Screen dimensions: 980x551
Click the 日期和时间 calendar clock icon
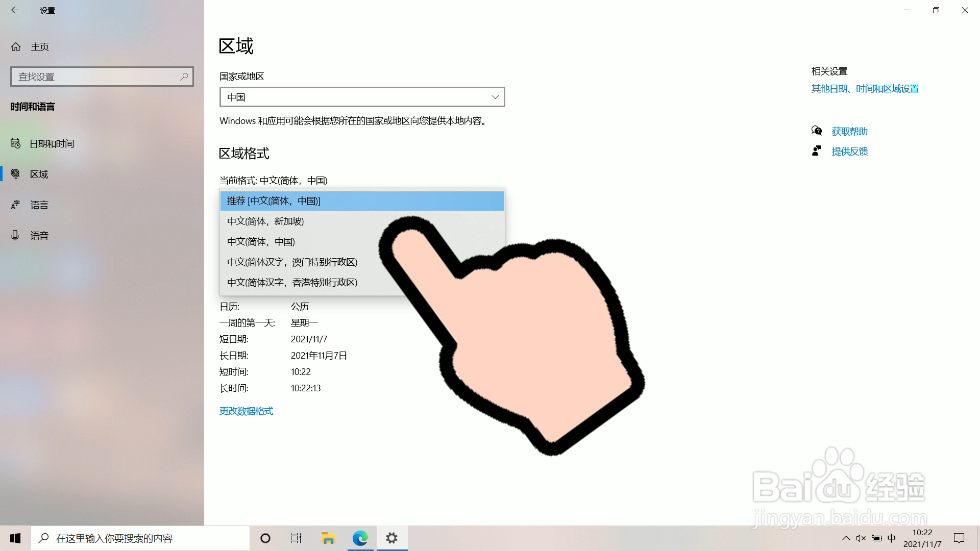16,144
